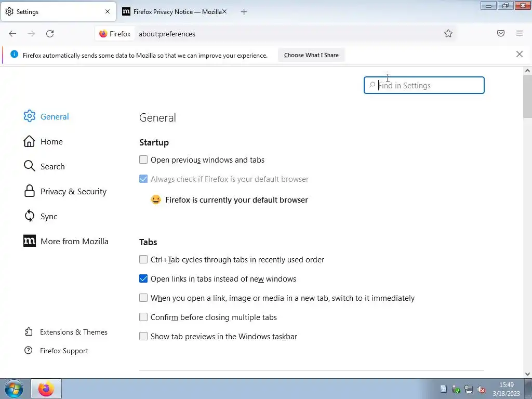
Task: Select the General settings category
Action: [x=55, y=117]
